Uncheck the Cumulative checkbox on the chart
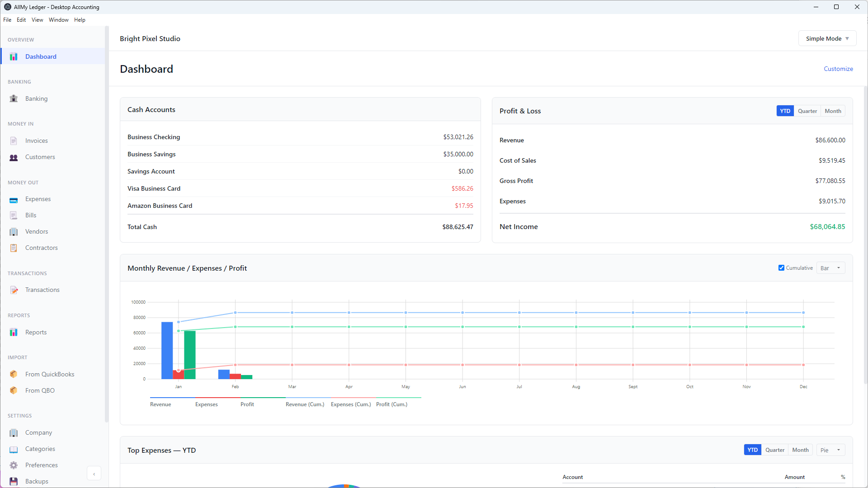The height and width of the screenshot is (488, 868). [781, 267]
